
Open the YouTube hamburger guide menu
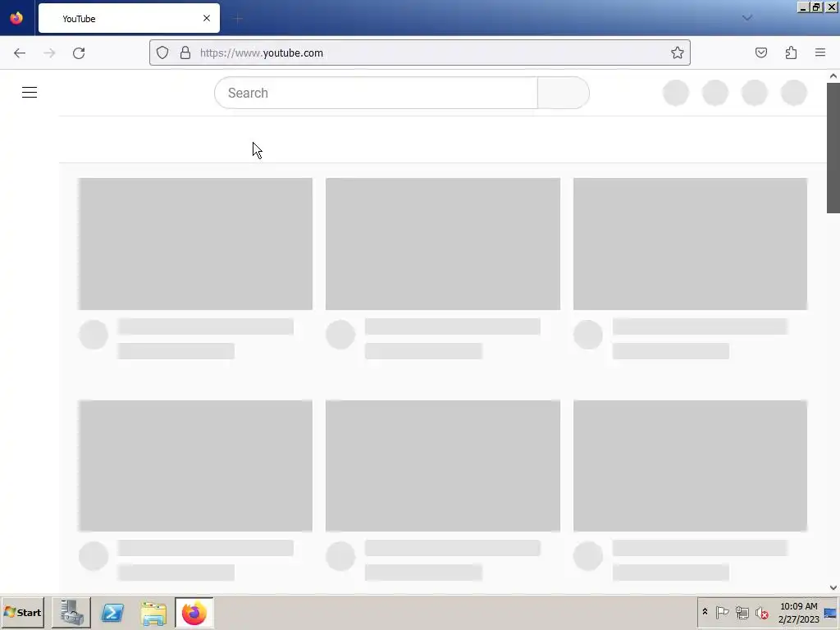pyautogui.click(x=30, y=92)
